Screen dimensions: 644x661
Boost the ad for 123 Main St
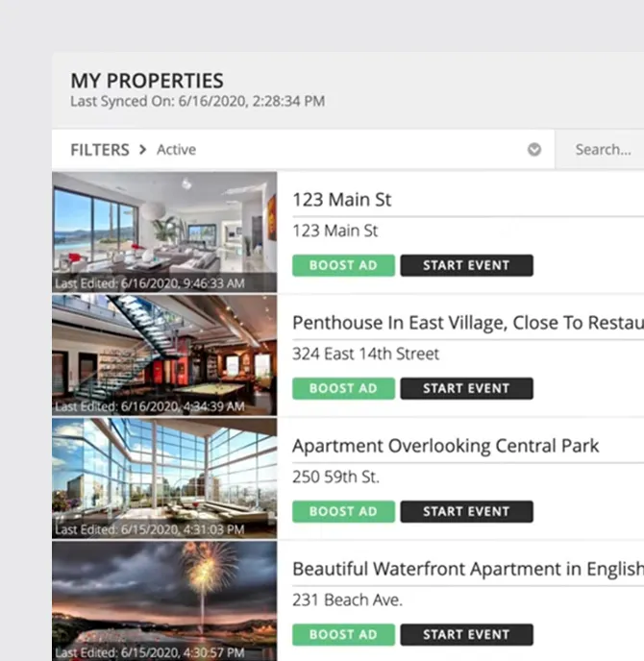point(343,265)
